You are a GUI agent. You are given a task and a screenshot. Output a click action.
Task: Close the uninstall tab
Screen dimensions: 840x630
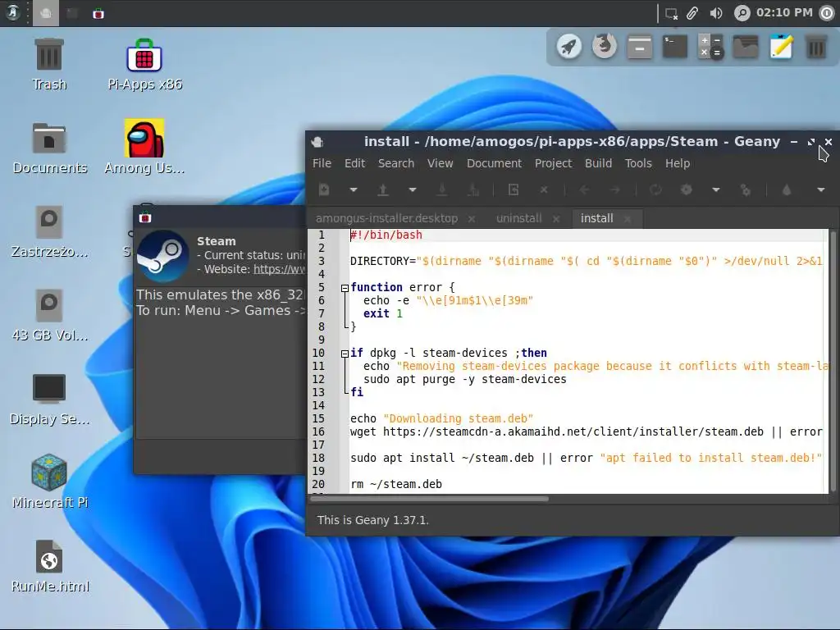[x=556, y=219]
